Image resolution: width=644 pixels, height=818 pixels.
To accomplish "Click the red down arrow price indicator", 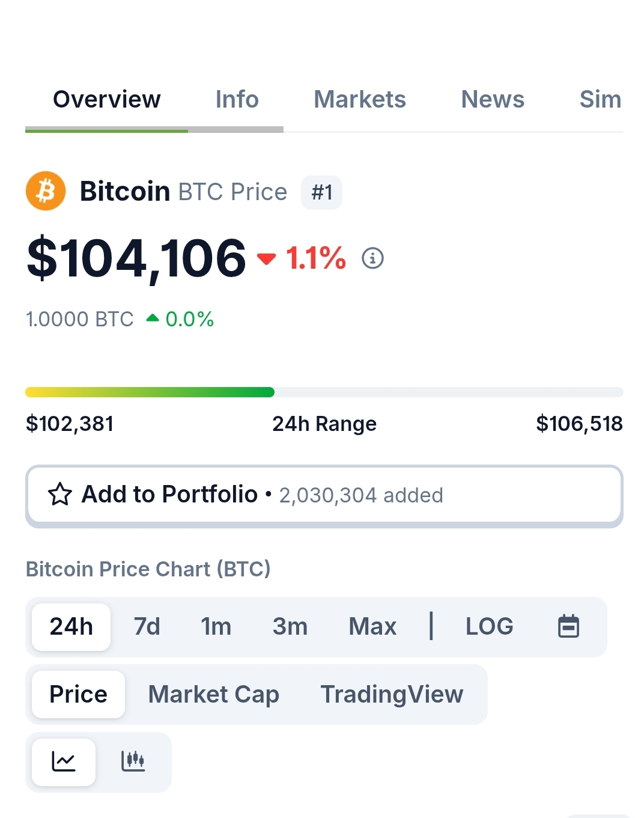I will click(x=266, y=258).
